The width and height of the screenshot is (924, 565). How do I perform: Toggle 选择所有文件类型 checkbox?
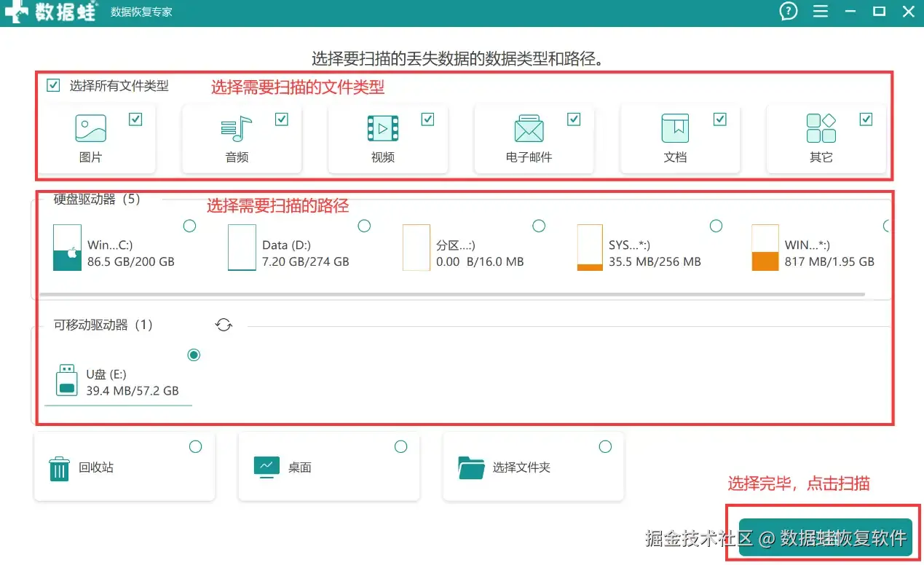tap(53, 85)
